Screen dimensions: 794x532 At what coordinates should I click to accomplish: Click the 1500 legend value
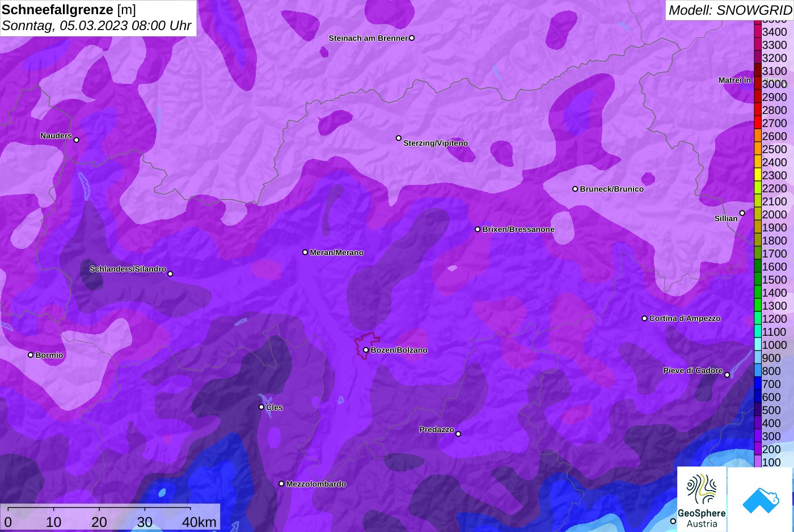click(774, 280)
